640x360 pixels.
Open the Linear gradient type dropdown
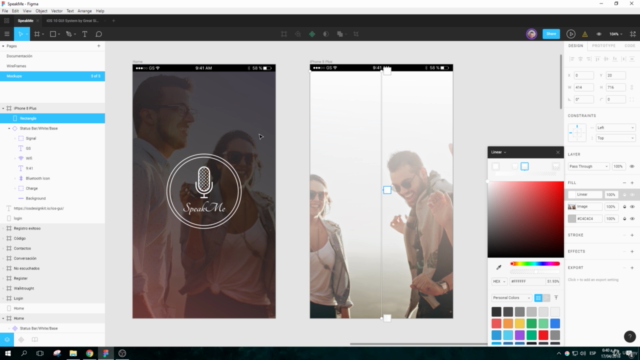pyautogui.click(x=499, y=152)
